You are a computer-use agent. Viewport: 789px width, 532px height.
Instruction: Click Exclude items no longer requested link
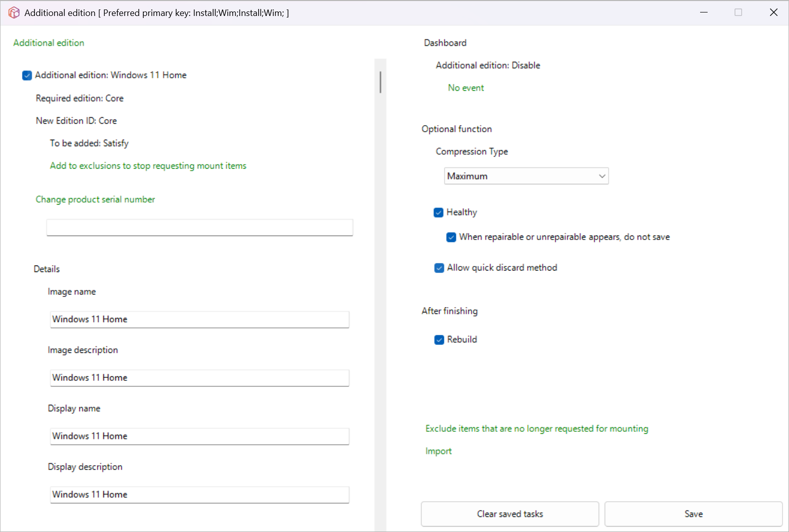click(536, 429)
